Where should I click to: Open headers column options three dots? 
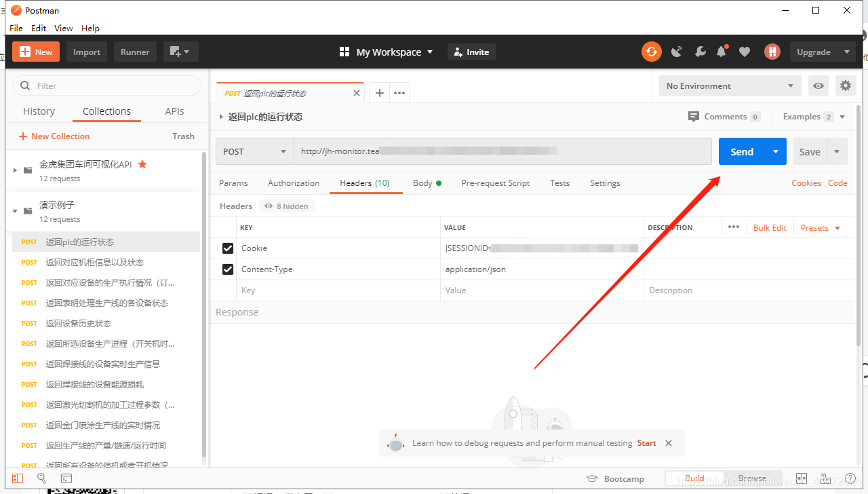734,227
